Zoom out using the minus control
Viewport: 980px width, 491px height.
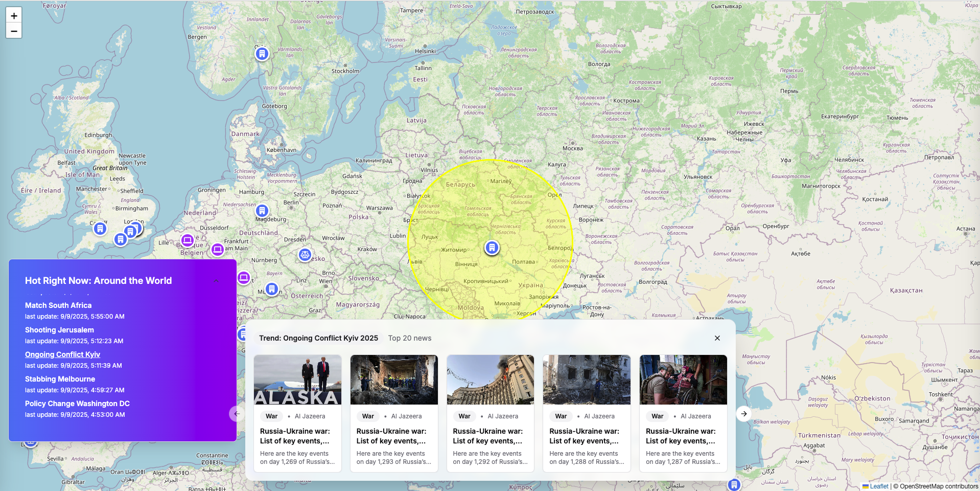coord(14,31)
